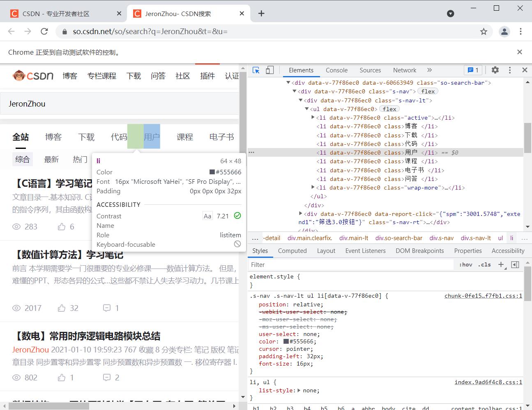Go back with the browser arrow
This screenshot has height=410, width=532.
[x=11, y=31]
